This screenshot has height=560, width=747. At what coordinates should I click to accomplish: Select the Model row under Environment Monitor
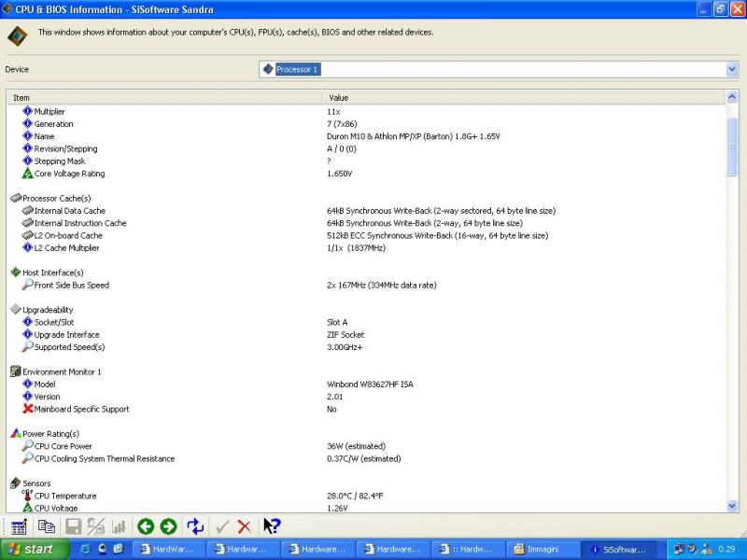point(367,384)
